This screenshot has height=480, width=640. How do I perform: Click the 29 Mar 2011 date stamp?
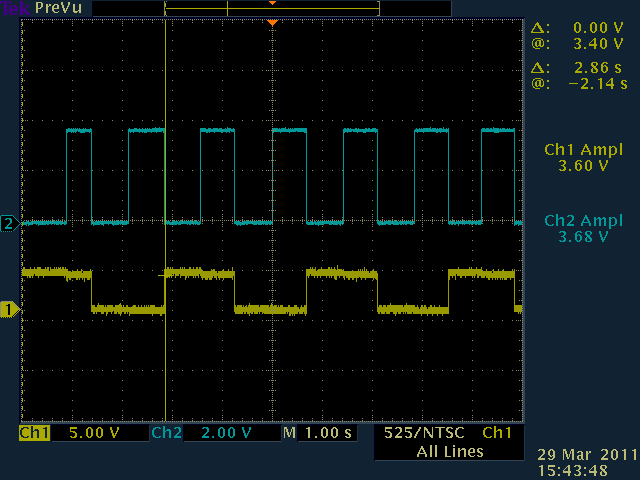click(x=586, y=455)
